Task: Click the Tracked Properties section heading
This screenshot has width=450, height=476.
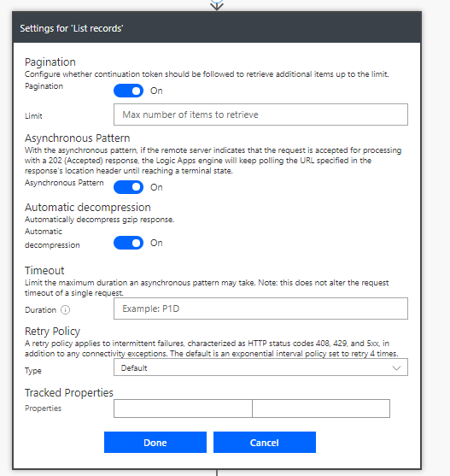Action: [69, 393]
